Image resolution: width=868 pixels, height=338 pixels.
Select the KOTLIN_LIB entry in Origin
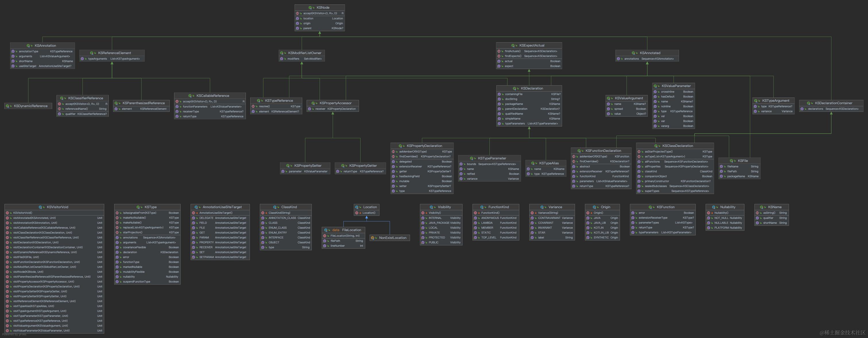pyautogui.click(x=601, y=232)
